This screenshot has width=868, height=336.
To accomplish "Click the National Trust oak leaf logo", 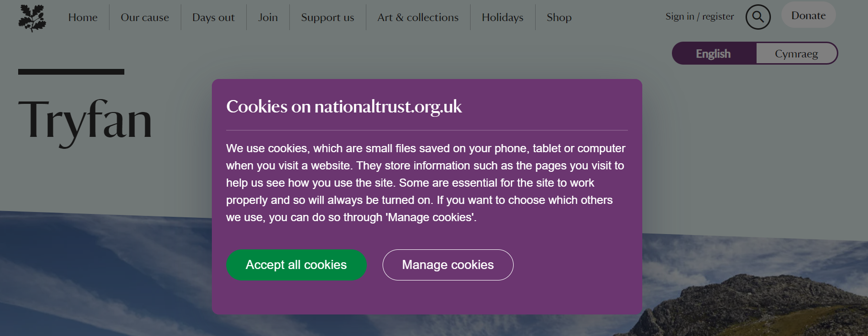I will point(32,18).
